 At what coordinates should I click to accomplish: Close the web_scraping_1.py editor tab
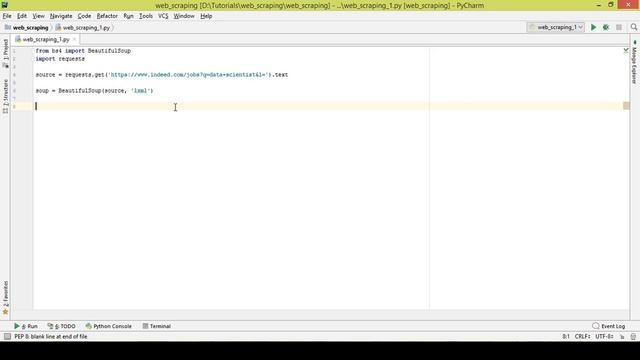point(74,39)
